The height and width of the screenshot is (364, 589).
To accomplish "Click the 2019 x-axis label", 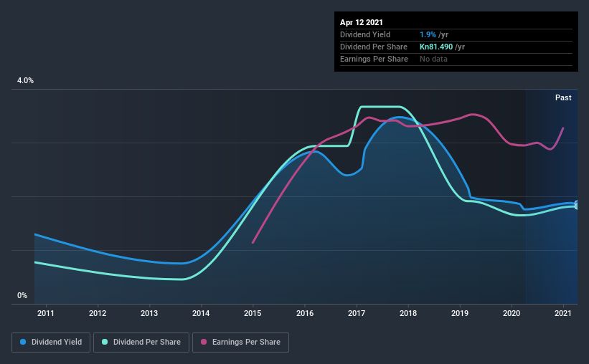I will pyautogui.click(x=460, y=313).
